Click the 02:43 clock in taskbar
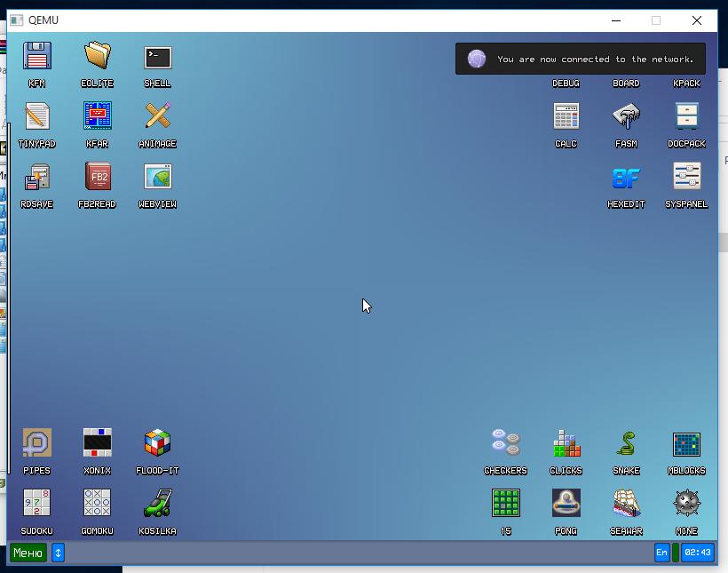728x573 pixels. pos(697,553)
